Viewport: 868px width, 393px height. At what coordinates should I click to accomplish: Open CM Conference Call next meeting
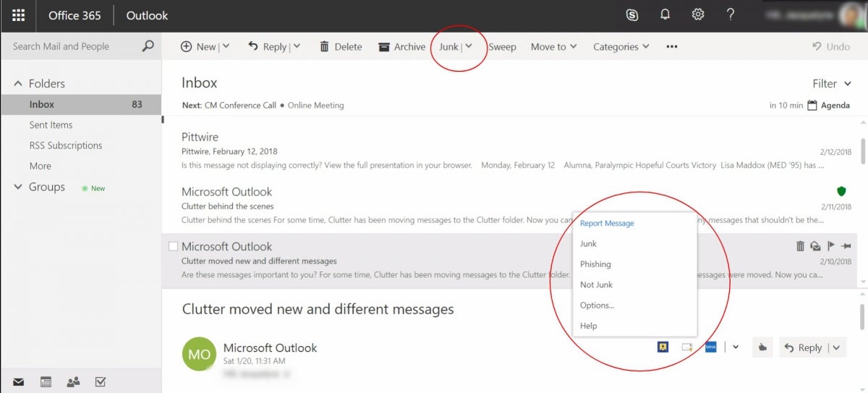[240, 105]
